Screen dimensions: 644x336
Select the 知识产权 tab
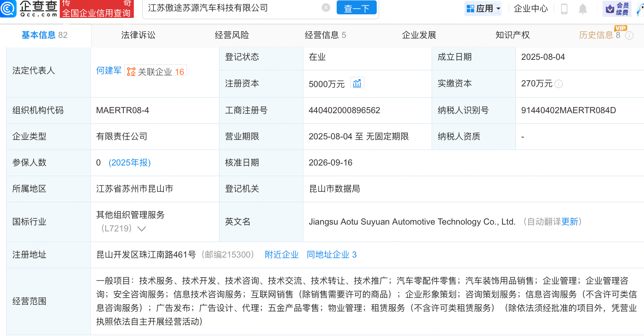click(x=512, y=35)
